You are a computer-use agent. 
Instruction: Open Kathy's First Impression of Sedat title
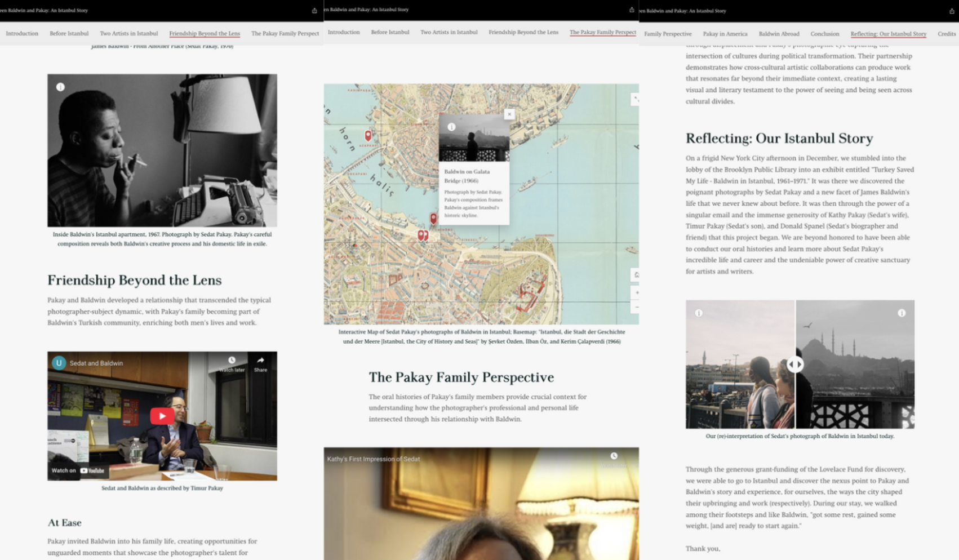(x=374, y=459)
